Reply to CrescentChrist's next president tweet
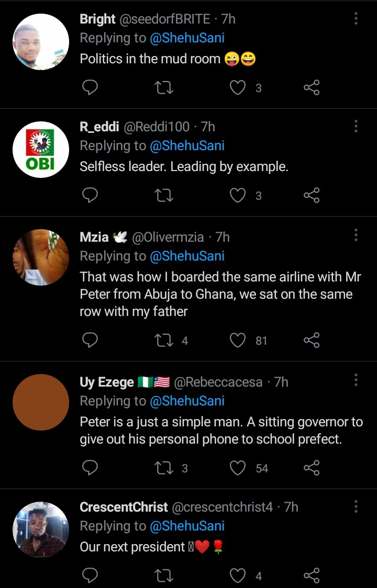 click(x=90, y=576)
